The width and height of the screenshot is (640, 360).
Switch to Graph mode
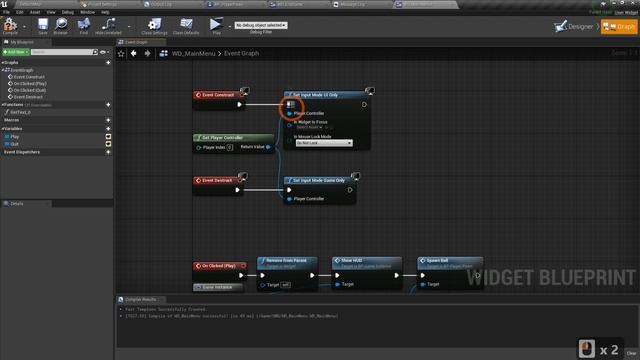(619, 27)
